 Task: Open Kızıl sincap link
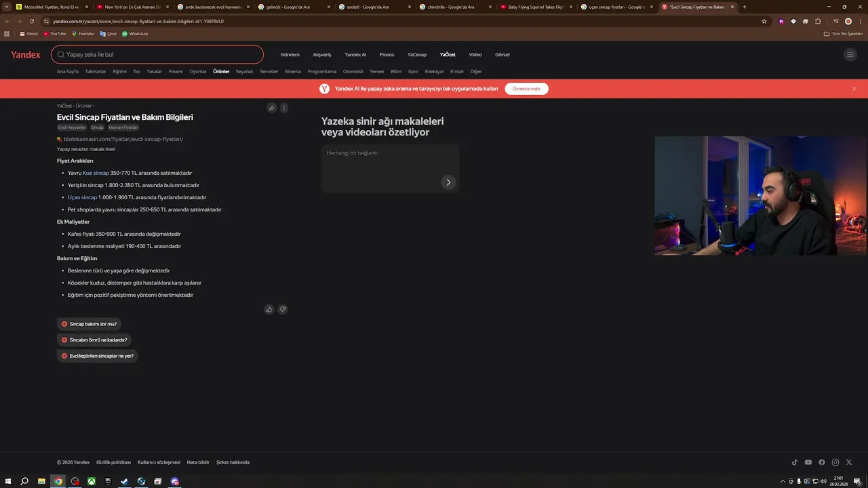coord(96,173)
